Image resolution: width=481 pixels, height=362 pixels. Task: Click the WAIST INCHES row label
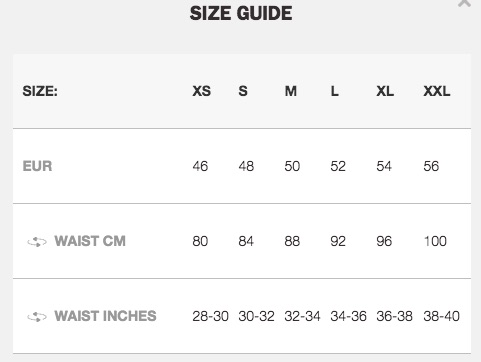[105, 316]
